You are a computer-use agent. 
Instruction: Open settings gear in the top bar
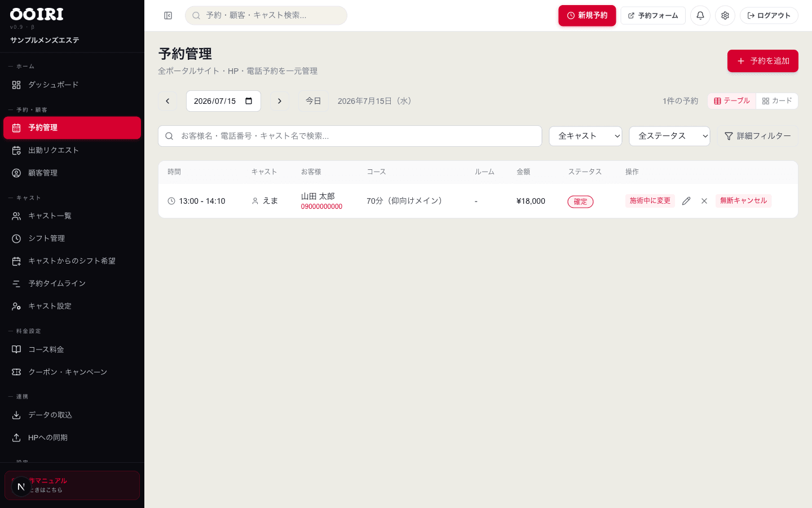click(725, 15)
